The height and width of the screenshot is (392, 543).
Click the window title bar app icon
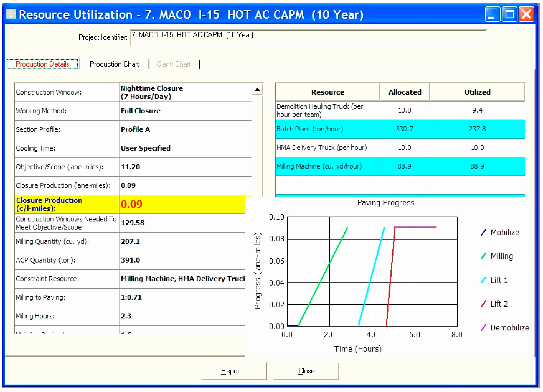(x=11, y=14)
